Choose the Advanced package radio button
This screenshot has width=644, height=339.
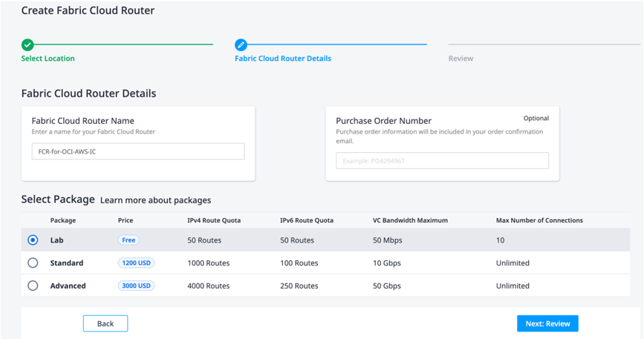pyautogui.click(x=33, y=286)
